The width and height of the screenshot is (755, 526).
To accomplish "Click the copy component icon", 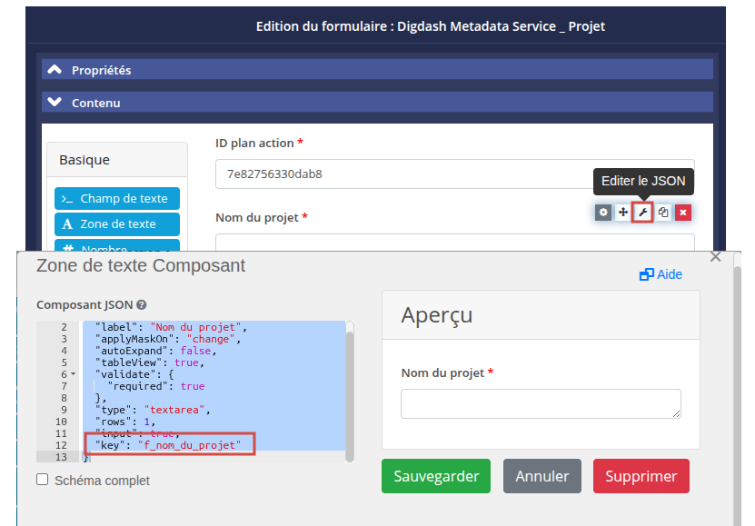I will point(663,212).
